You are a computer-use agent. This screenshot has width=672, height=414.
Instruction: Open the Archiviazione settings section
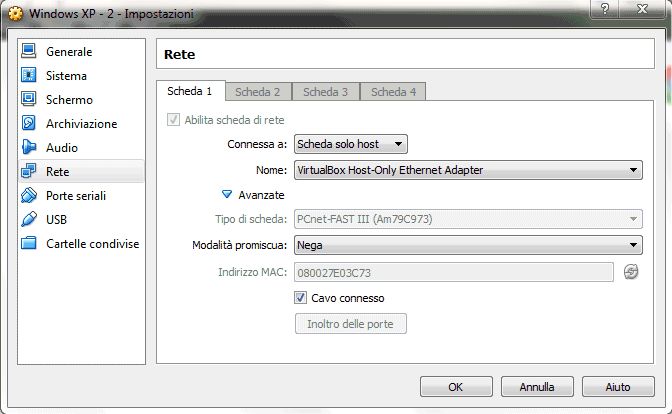pyautogui.click(x=81, y=123)
